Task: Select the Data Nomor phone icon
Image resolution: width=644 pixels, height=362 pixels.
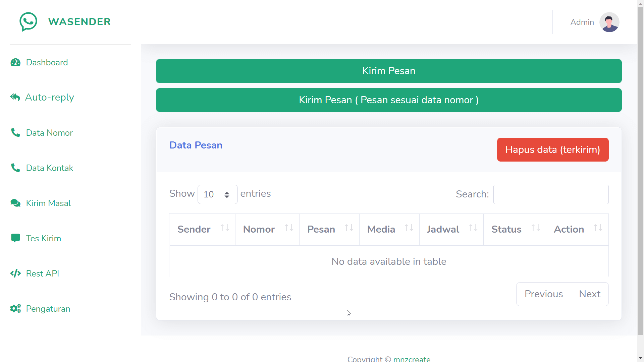Action: click(x=15, y=132)
